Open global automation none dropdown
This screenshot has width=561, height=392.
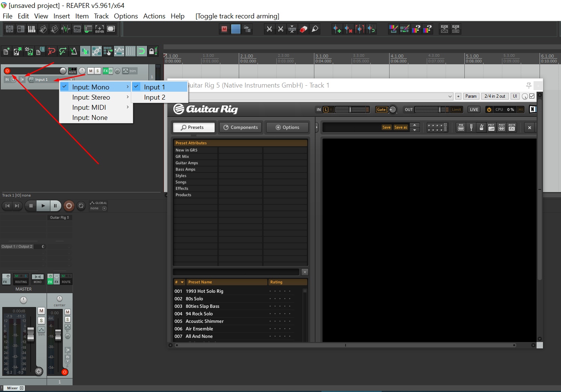99,208
